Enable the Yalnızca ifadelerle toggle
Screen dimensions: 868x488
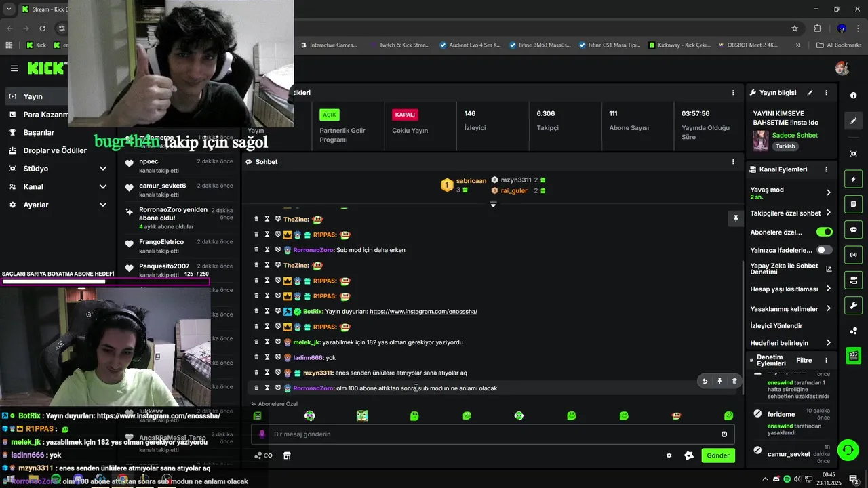point(825,250)
